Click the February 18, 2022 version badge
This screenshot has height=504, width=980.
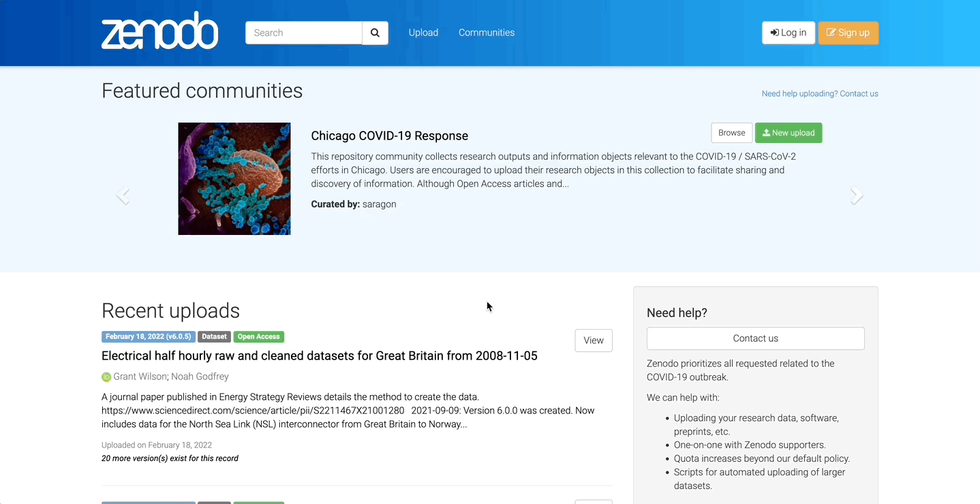148,336
